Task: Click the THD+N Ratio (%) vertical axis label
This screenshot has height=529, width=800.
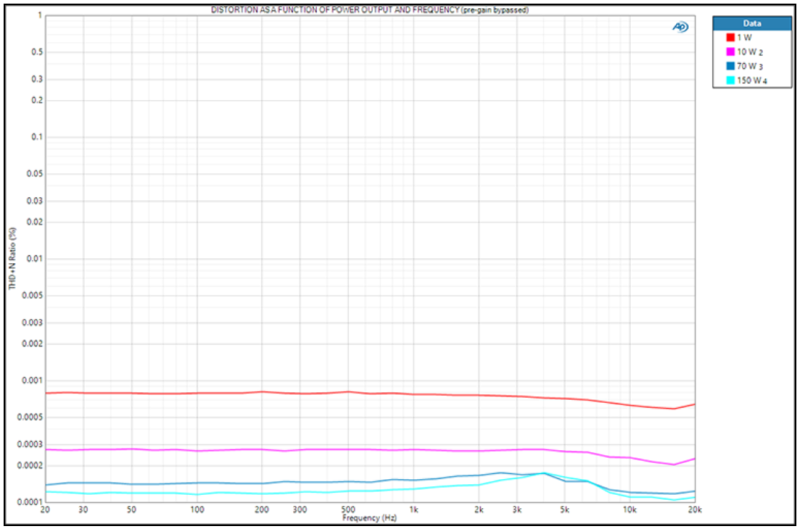Action: click(13, 260)
